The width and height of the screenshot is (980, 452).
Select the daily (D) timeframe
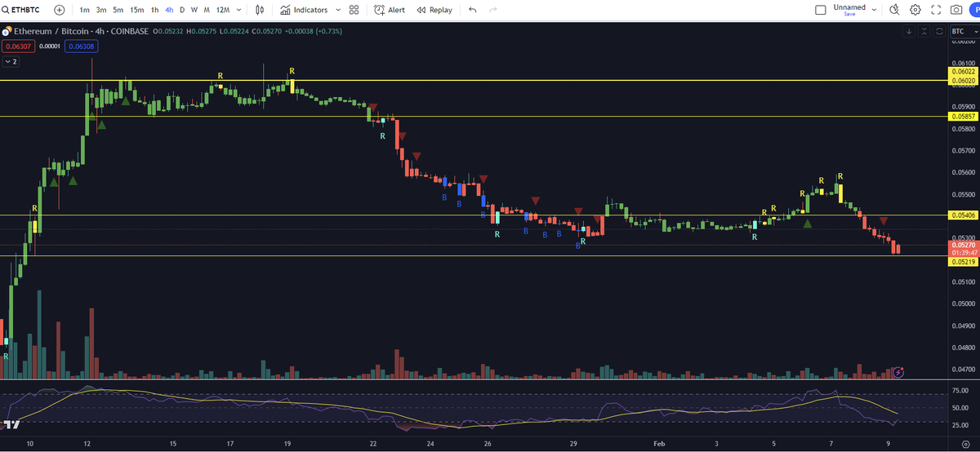[x=182, y=10]
